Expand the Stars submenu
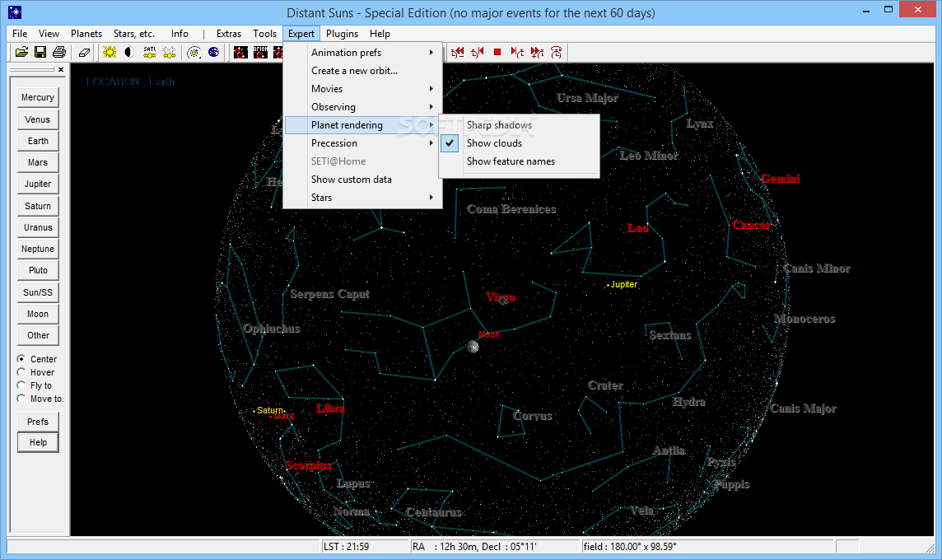The width and height of the screenshot is (942, 560). (363, 197)
